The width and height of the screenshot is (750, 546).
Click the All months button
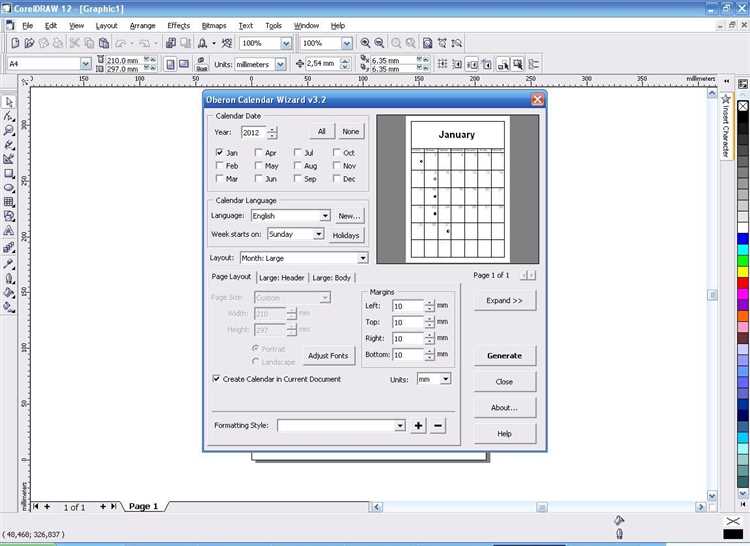point(321,131)
